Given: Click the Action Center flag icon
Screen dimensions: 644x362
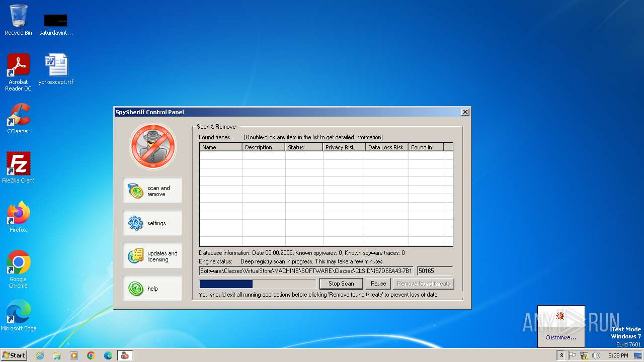Looking at the screenshot, I should 573,355.
